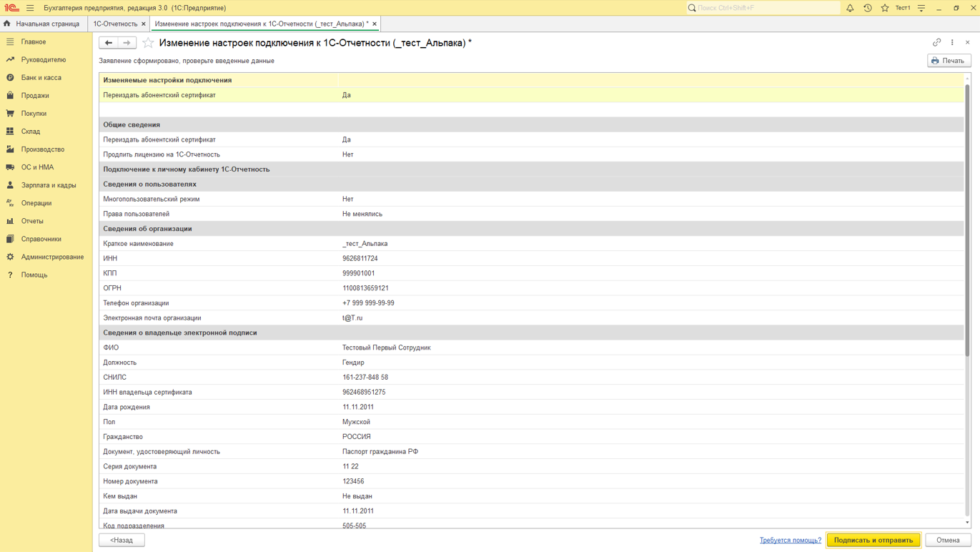980x552 pixels.
Task: Open Администрирование section
Action: tap(46, 256)
